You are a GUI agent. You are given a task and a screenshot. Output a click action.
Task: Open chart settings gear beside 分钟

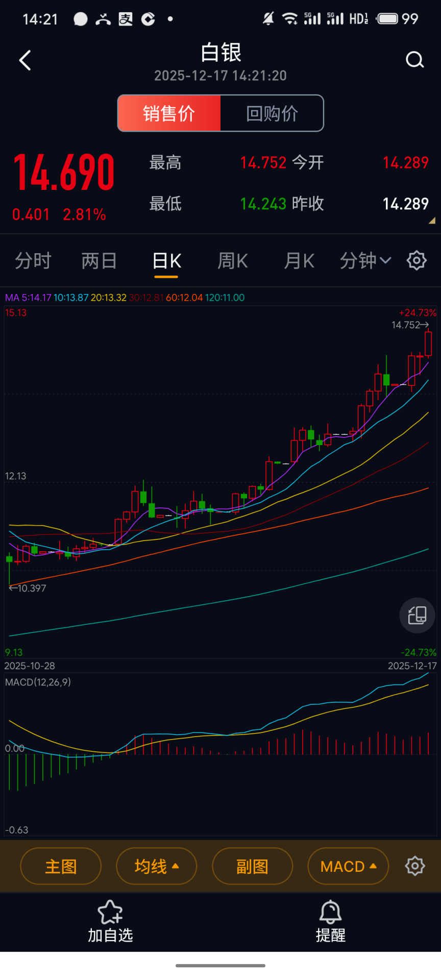click(x=416, y=260)
